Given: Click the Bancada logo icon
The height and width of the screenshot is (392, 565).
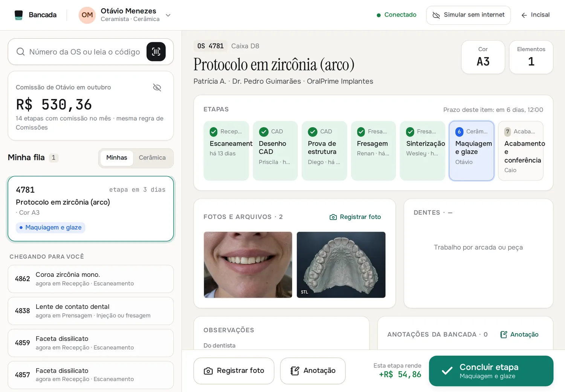Looking at the screenshot, I should click(18, 15).
